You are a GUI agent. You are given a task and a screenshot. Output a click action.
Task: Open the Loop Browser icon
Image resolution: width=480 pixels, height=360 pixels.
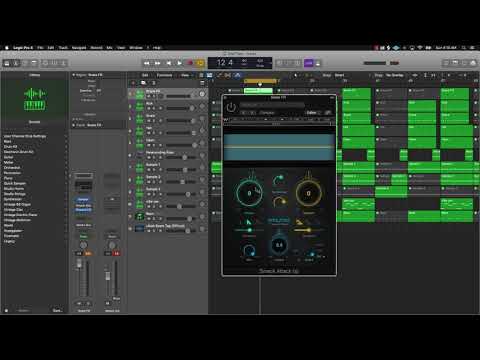(x=464, y=63)
